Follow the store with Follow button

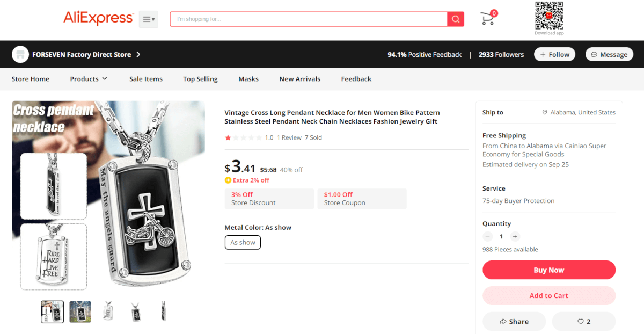554,54
